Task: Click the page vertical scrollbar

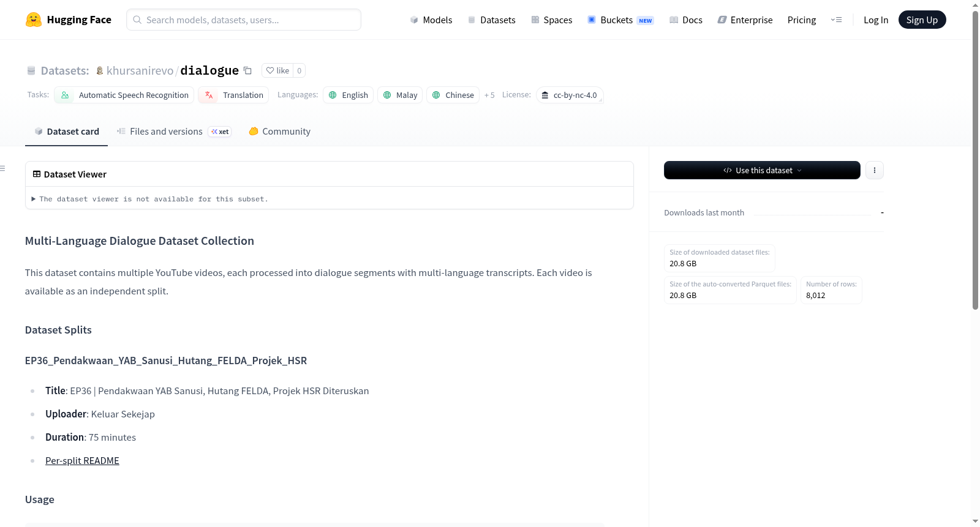Action: [x=975, y=159]
